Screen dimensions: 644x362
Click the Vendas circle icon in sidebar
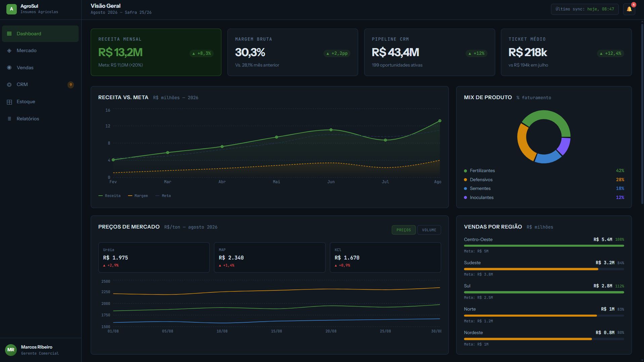pyautogui.click(x=9, y=68)
